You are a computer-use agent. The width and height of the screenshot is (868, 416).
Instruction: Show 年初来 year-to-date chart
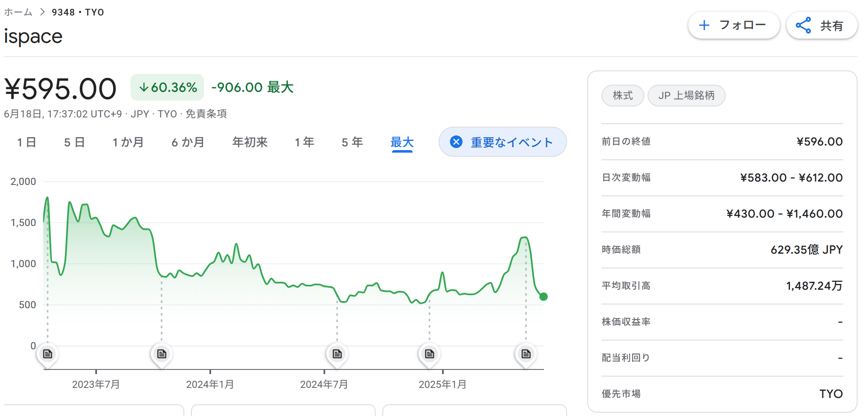tap(250, 142)
